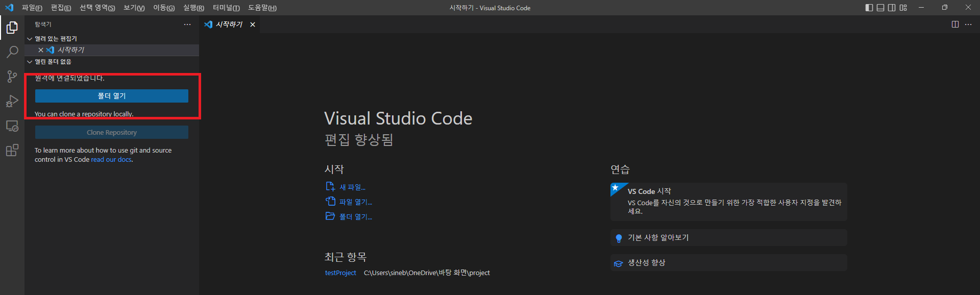This screenshot has height=295, width=980.
Task: Click the 연습 heading
Action: pos(620,169)
